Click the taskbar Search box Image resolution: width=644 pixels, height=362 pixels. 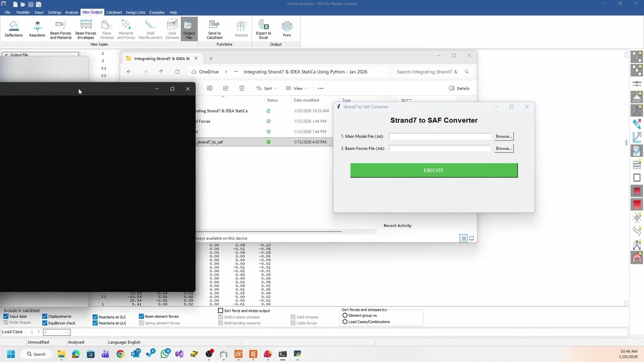click(36, 354)
